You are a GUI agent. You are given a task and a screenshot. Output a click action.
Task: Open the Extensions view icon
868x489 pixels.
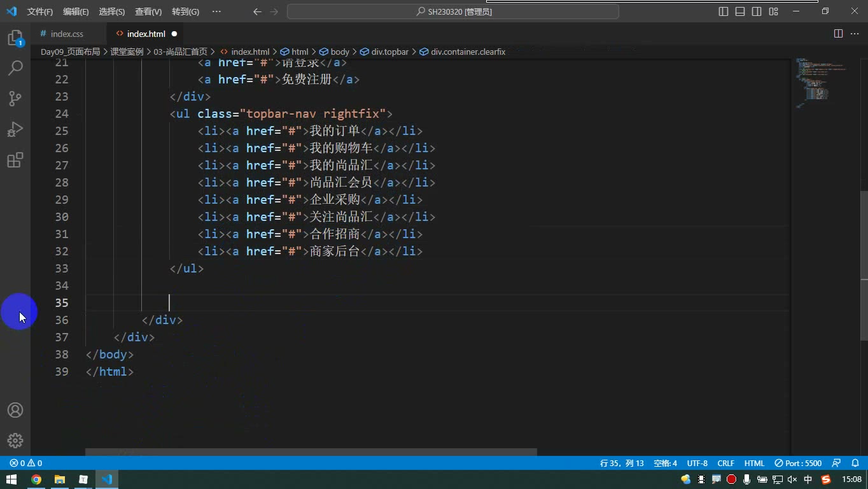(15, 160)
